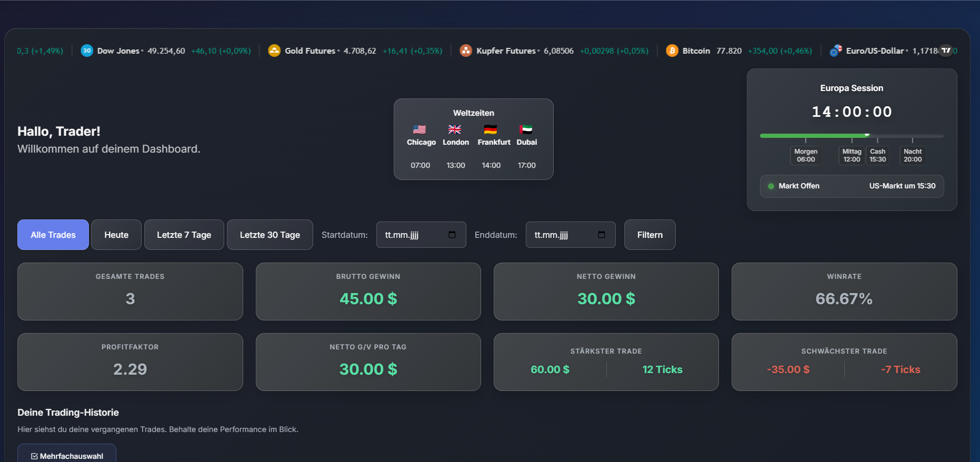
Task: Select the Letzte 7 Tage filter
Action: [184, 235]
